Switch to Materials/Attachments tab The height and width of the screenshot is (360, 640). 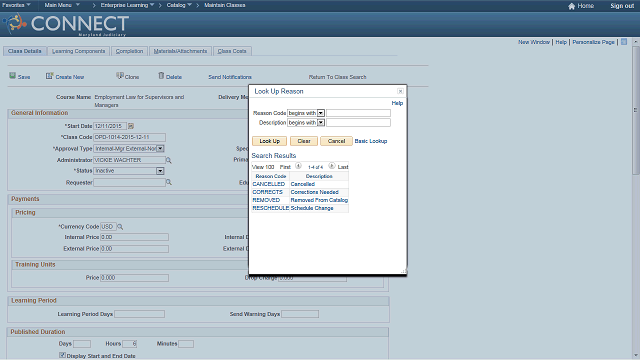tap(180, 51)
